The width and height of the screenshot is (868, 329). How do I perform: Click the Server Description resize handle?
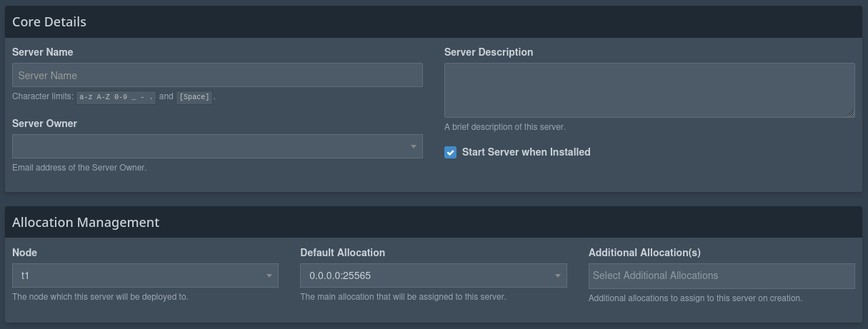850,113
